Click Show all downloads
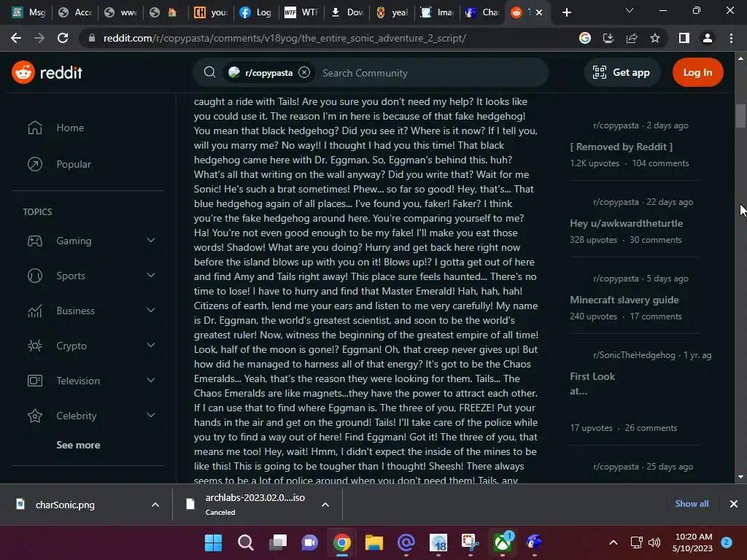The width and height of the screenshot is (747, 560). pyautogui.click(x=692, y=504)
